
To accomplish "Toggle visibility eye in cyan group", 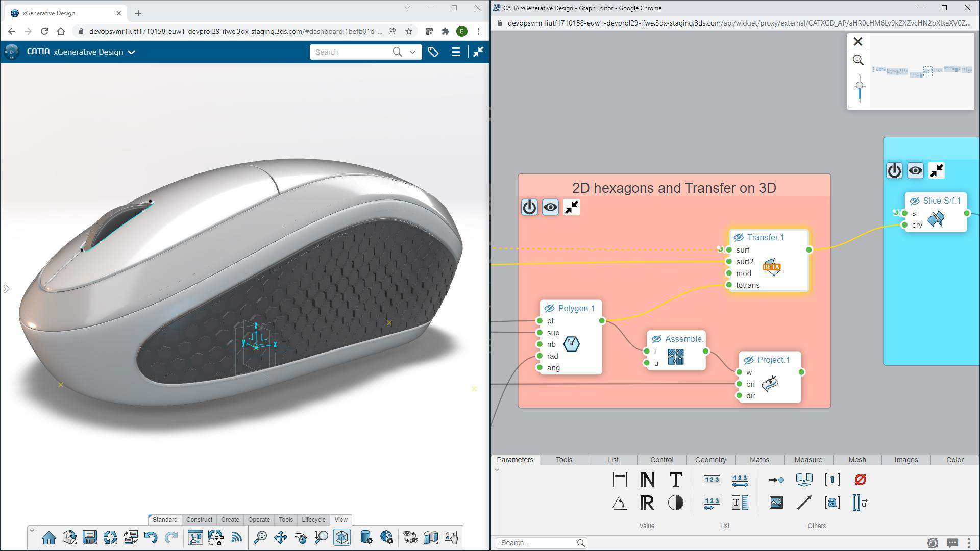I will pyautogui.click(x=915, y=170).
